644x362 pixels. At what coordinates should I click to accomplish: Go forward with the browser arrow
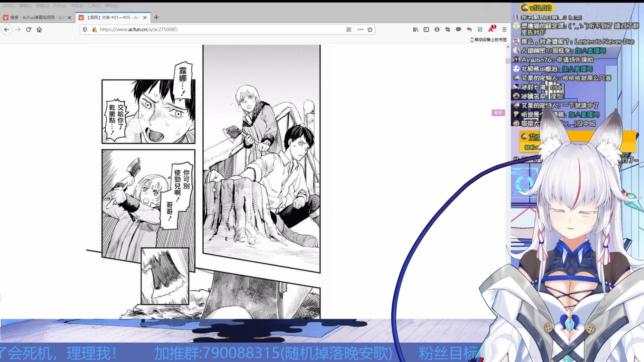pos(18,29)
